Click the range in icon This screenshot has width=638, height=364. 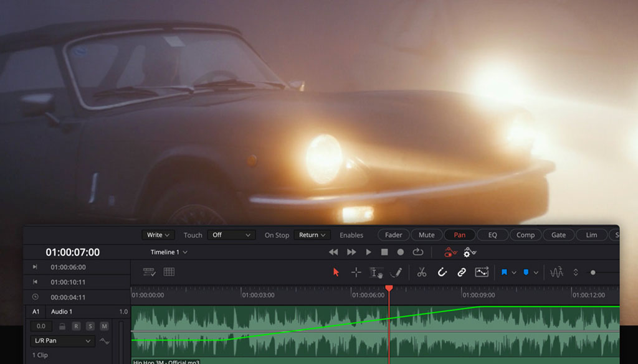point(35,267)
